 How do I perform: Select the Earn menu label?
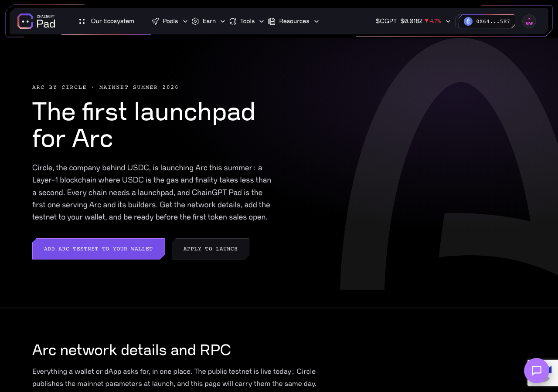pos(209,21)
